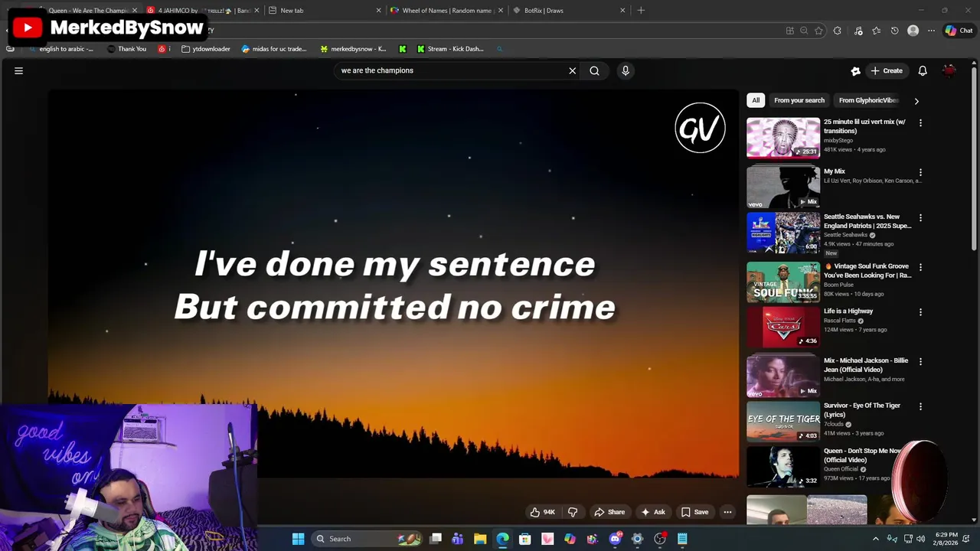This screenshot has width=980, height=551.
Task: Open options menu for My Mix
Action: coord(920,172)
